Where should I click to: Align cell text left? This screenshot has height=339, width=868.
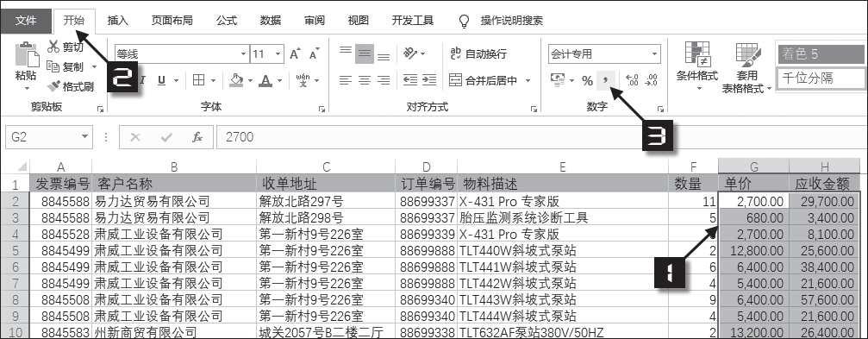[346, 81]
